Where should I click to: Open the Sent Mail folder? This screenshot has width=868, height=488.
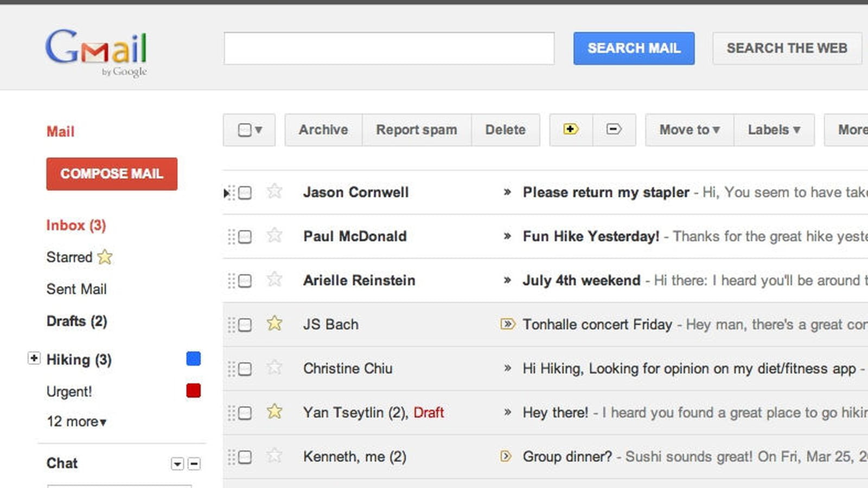[76, 289]
